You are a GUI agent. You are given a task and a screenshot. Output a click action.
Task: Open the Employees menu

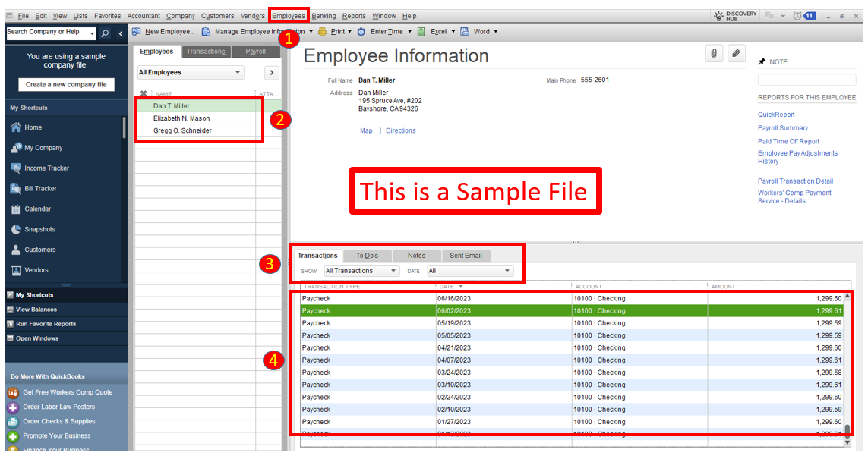point(289,16)
